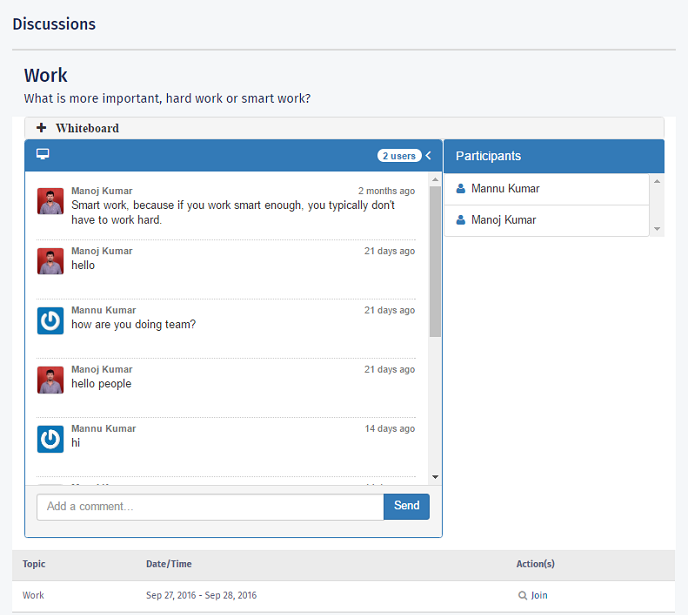Collapse participants panel with chevron arrow
This screenshot has width=688, height=615.
coord(429,156)
